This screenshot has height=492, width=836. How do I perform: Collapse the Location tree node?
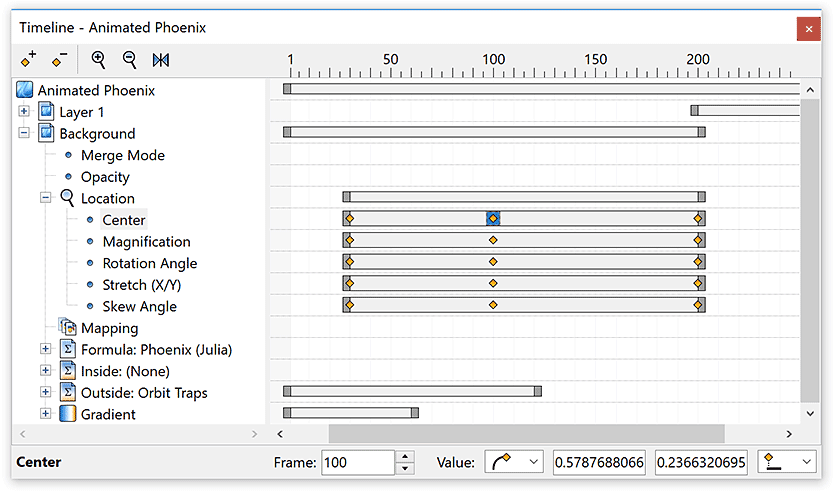click(x=46, y=198)
